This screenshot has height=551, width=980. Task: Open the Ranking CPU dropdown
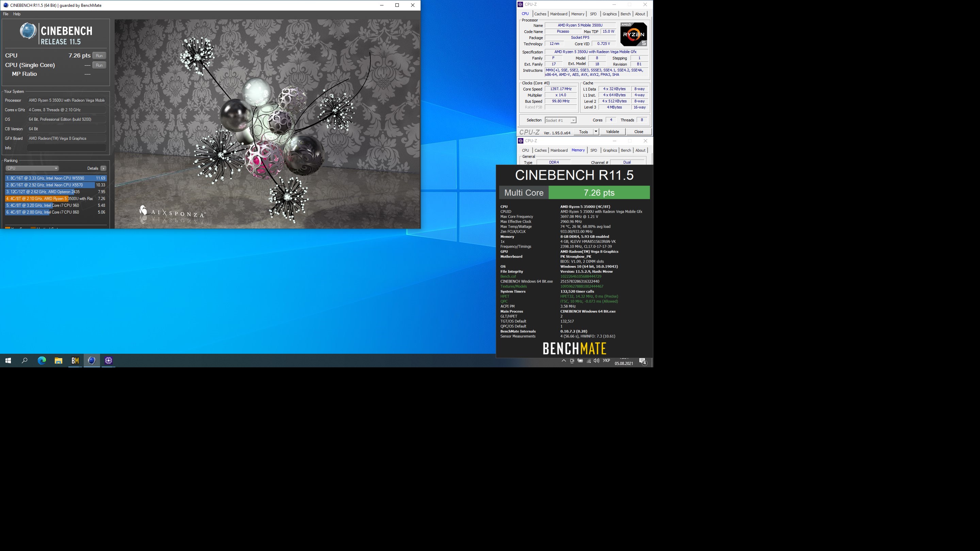pyautogui.click(x=32, y=168)
